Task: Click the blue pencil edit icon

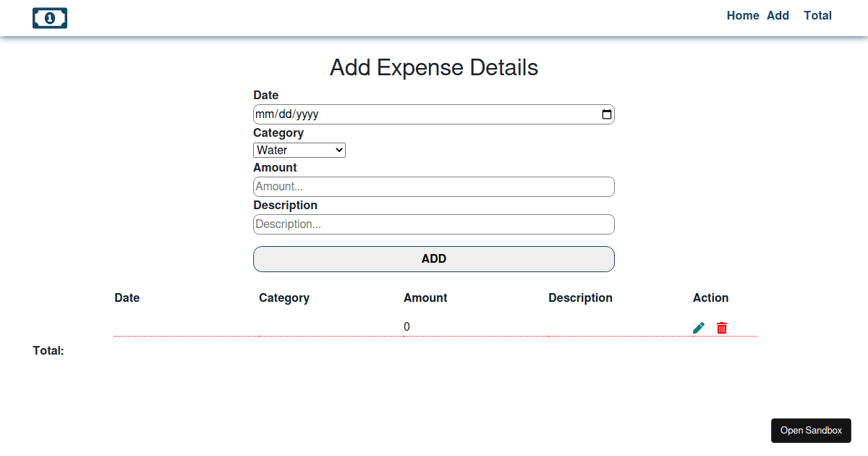Action: tap(698, 327)
